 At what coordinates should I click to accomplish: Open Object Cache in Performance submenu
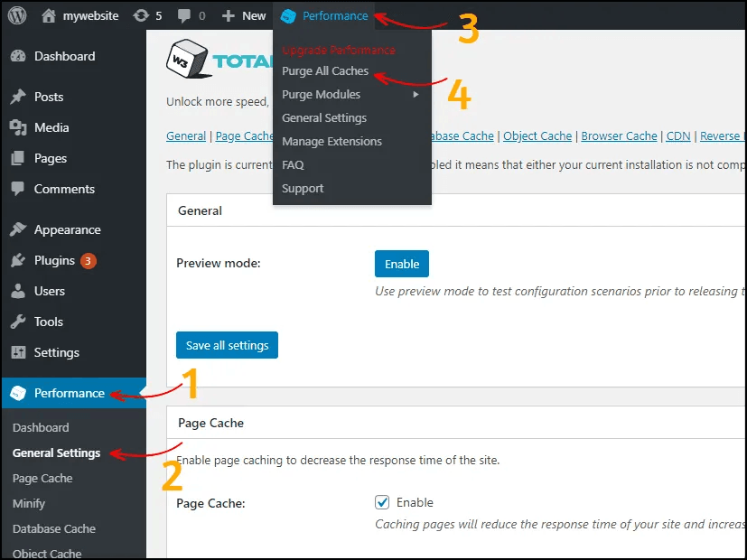(x=47, y=554)
